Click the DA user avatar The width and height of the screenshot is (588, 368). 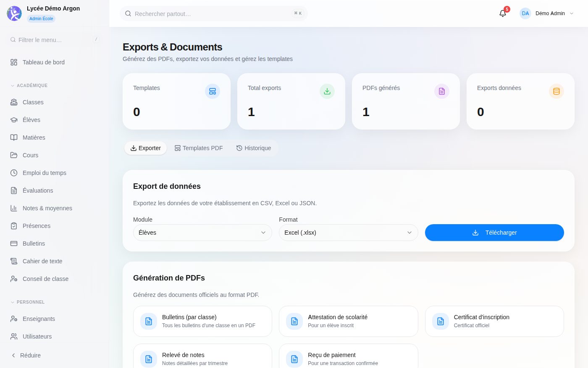tap(525, 13)
